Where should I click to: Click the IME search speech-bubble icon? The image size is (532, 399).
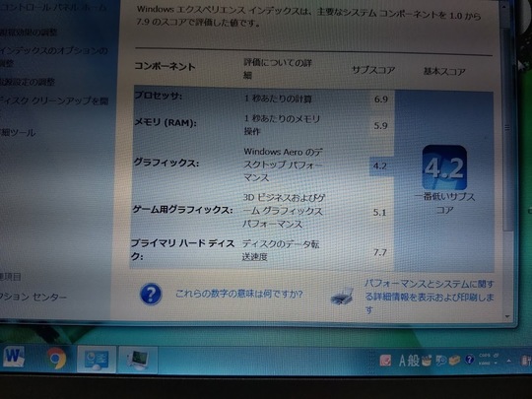[x=441, y=361]
